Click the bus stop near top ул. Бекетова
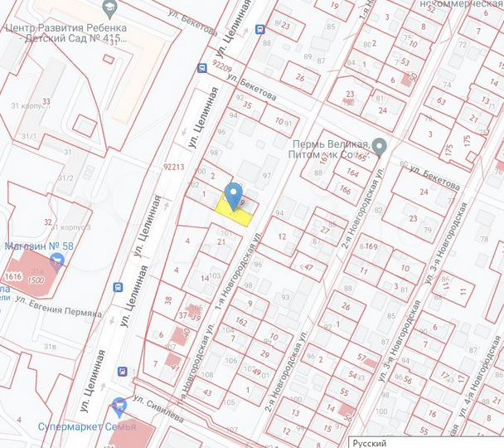The height and width of the screenshot is (448, 504). [x=261, y=29]
